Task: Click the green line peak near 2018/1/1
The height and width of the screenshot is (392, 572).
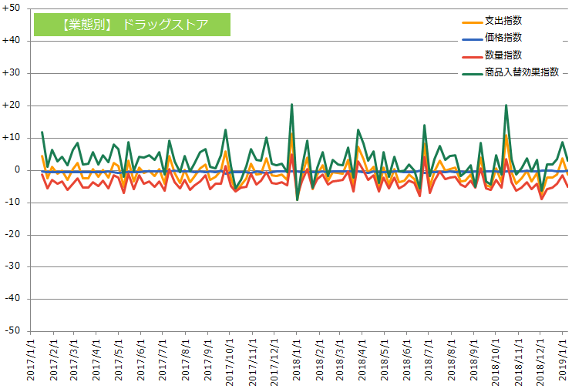Action: coord(291,105)
